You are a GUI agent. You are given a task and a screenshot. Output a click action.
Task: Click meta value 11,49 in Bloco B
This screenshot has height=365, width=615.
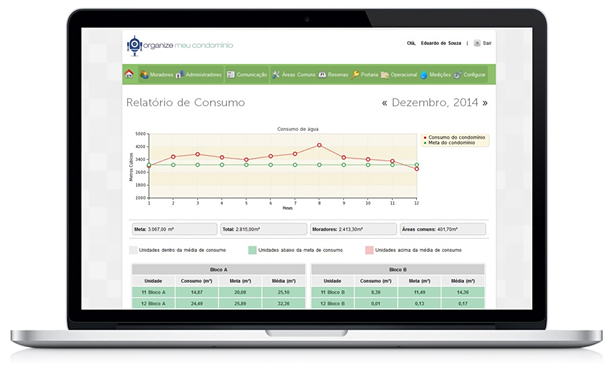[x=419, y=292]
